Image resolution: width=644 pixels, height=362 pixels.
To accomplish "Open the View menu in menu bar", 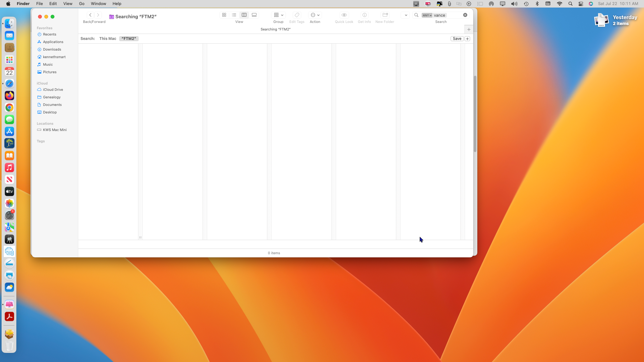I will [68, 4].
